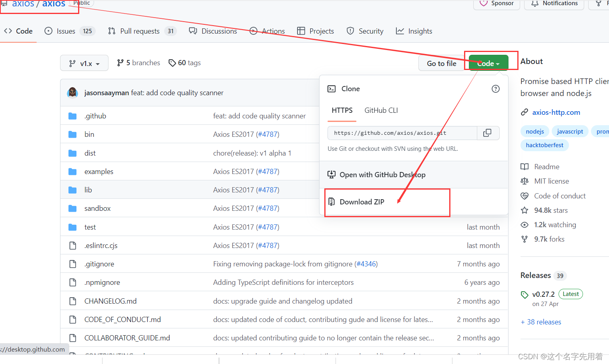Screen dimensions: 609x364
Task: Click the .gitignore file icon
Action: [72, 264]
